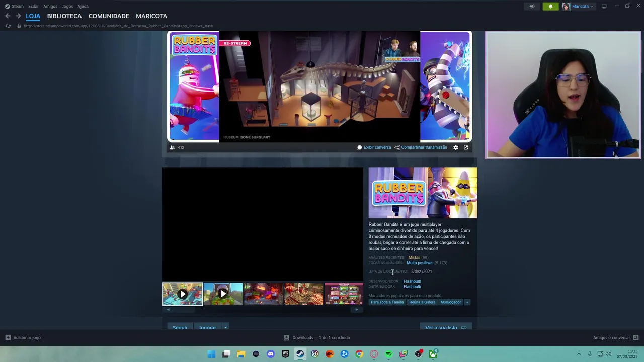Open the green notifications bell
Viewport: 644px width, 362px height.
[x=550, y=7]
